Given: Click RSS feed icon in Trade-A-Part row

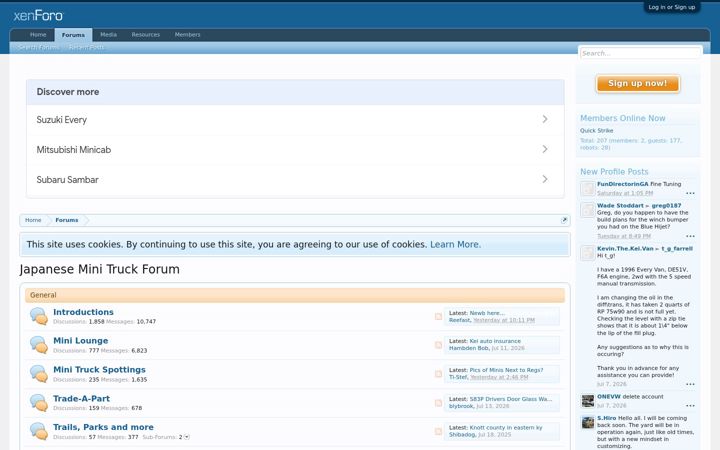Looking at the screenshot, I should coord(438,403).
